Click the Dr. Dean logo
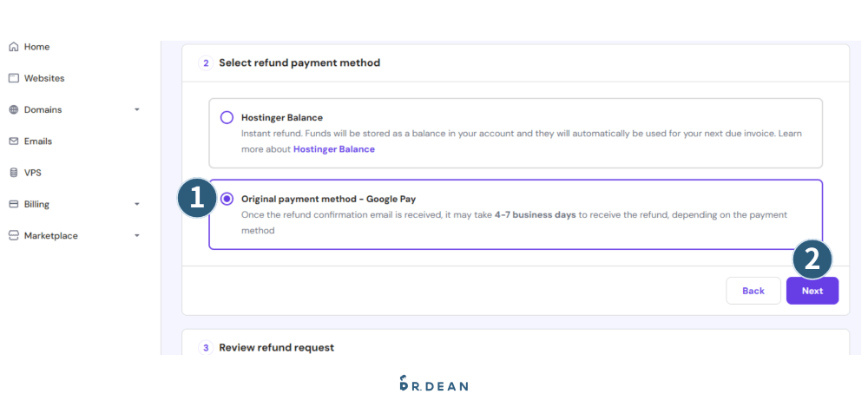The width and height of the screenshot is (868, 407). [433, 384]
